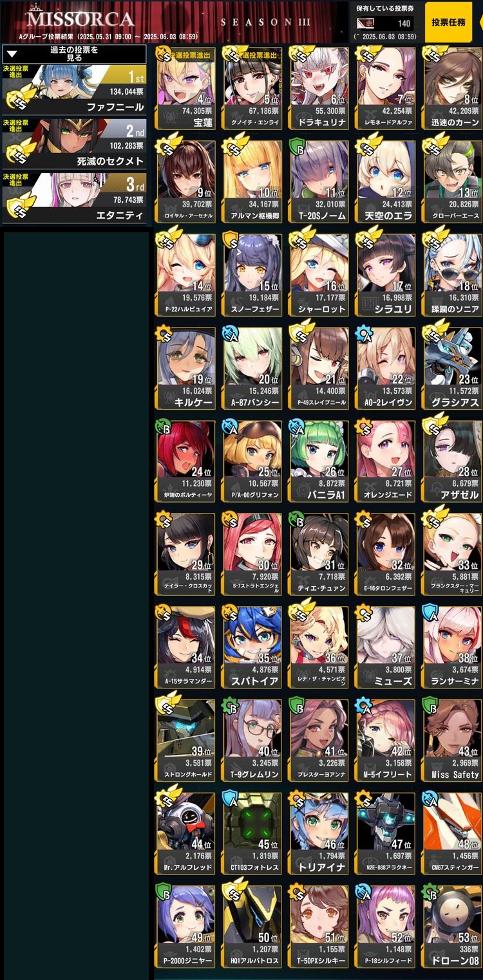Select 1st place ファフニール entry
This screenshot has width=483, height=980.
pyautogui.click(x=74, y=89)
